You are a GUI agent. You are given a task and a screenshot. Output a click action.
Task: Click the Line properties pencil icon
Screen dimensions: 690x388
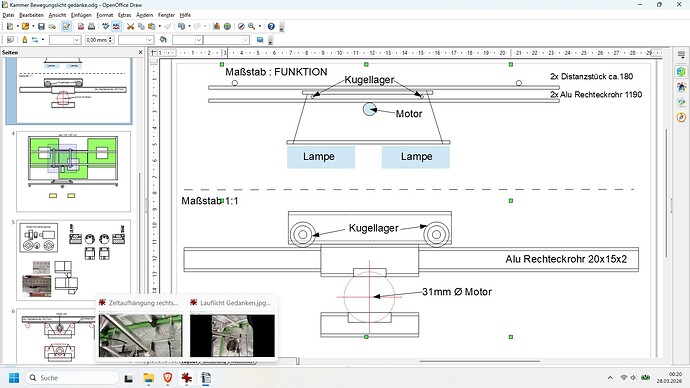click(x=24, y=40)
